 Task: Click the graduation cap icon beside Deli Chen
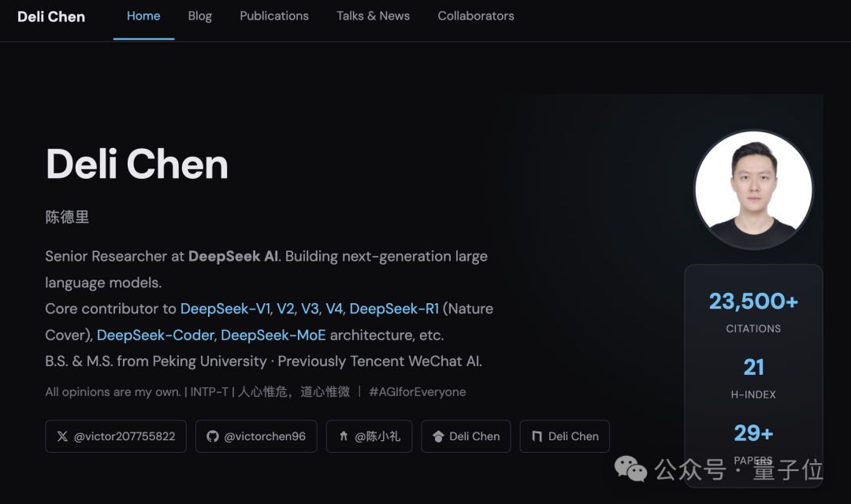coord(439,436)
